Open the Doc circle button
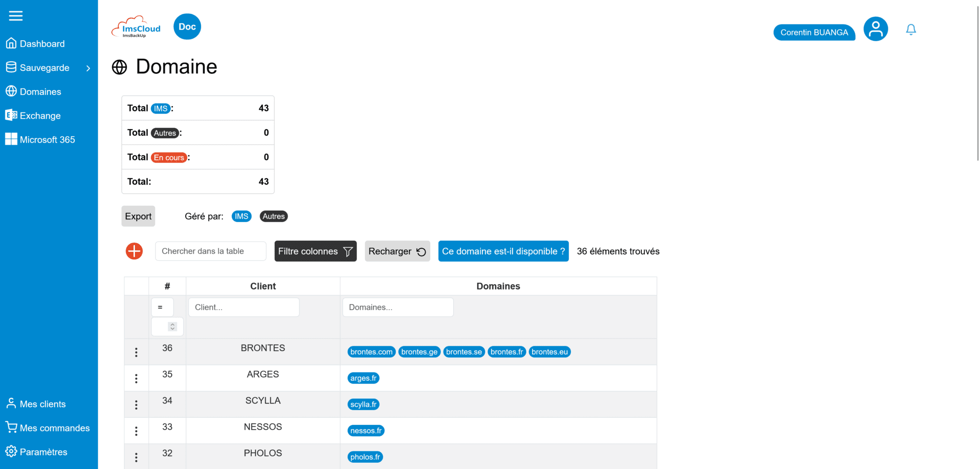 click(x=187, y=27)
